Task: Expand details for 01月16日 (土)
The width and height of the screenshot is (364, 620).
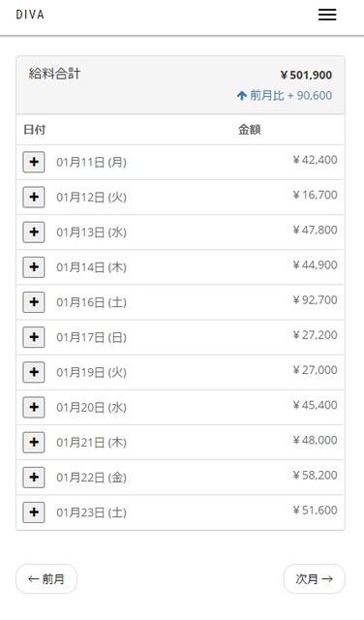Action: 34,301
